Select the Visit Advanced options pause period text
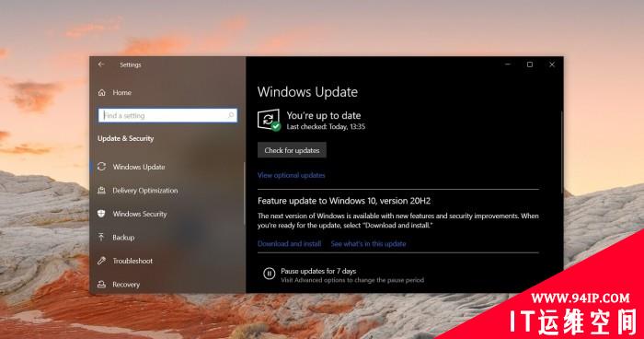644x339 pixels. [x=352, y=280]
